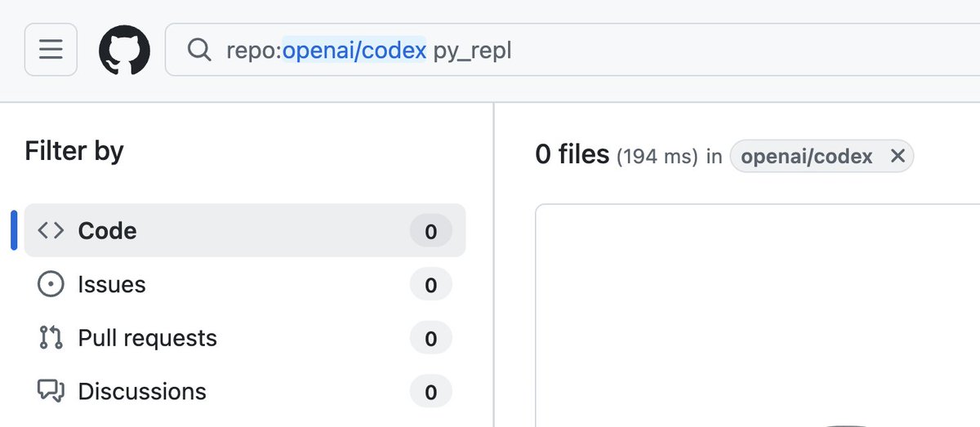Click the Issues circle-dot icon

tap(51, 284)
